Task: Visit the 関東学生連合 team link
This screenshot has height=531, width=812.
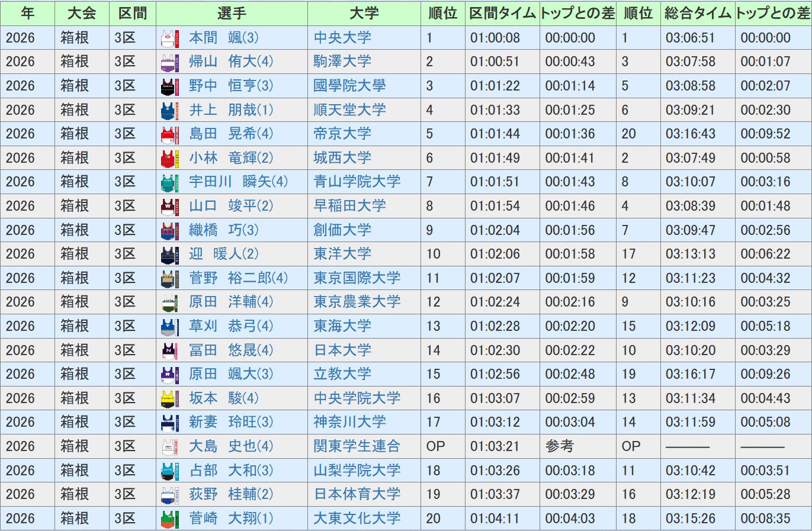Action: (357, 446)
